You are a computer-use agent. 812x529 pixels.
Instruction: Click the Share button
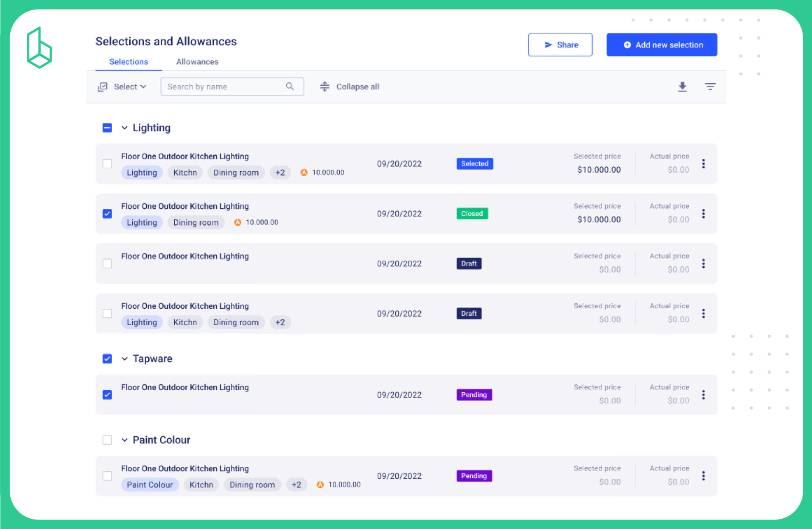click(560, 45)
